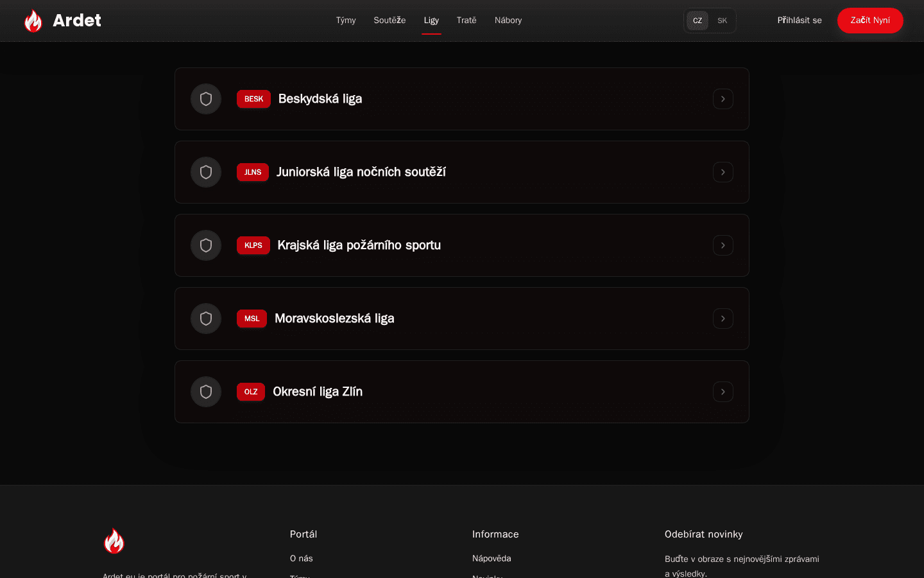Open Okresní liga Zlín chevron arrow
The image size is (924, 578).
point(723,392)
